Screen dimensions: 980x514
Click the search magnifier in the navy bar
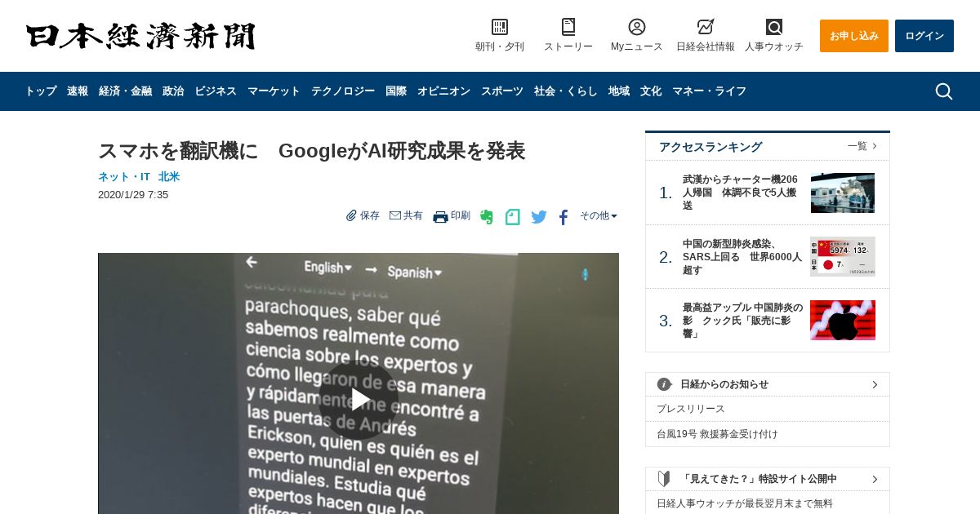(x=944, y=91)
